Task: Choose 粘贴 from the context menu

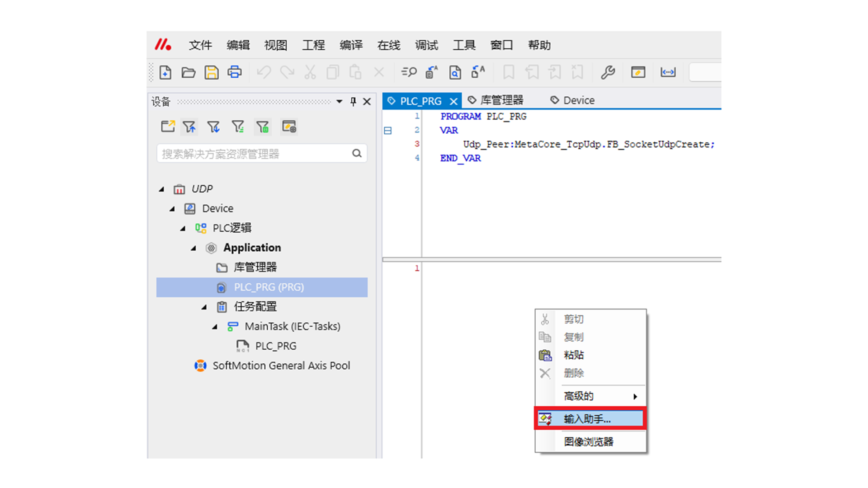Action: coord(573,355)
